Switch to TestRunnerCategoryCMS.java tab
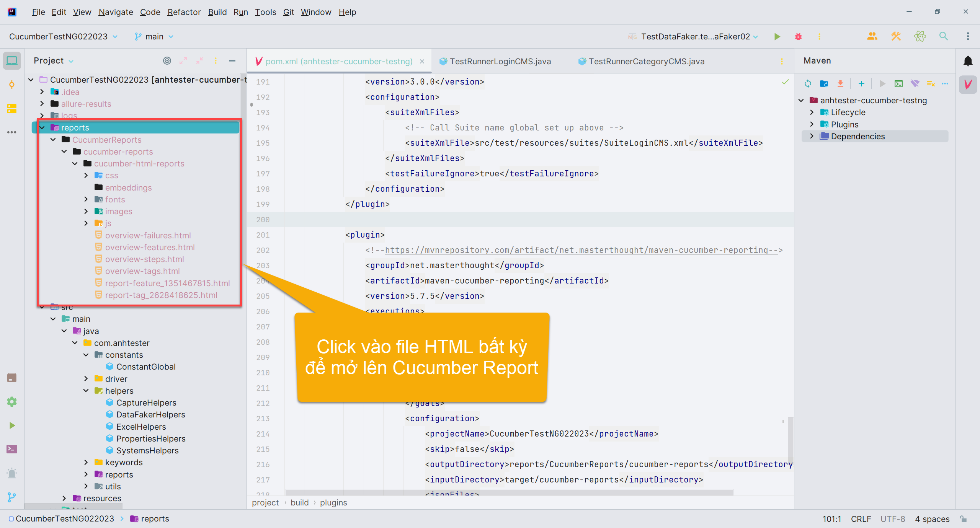The width and height of the screenshot is (980, 528). click(x=641, y=61)
